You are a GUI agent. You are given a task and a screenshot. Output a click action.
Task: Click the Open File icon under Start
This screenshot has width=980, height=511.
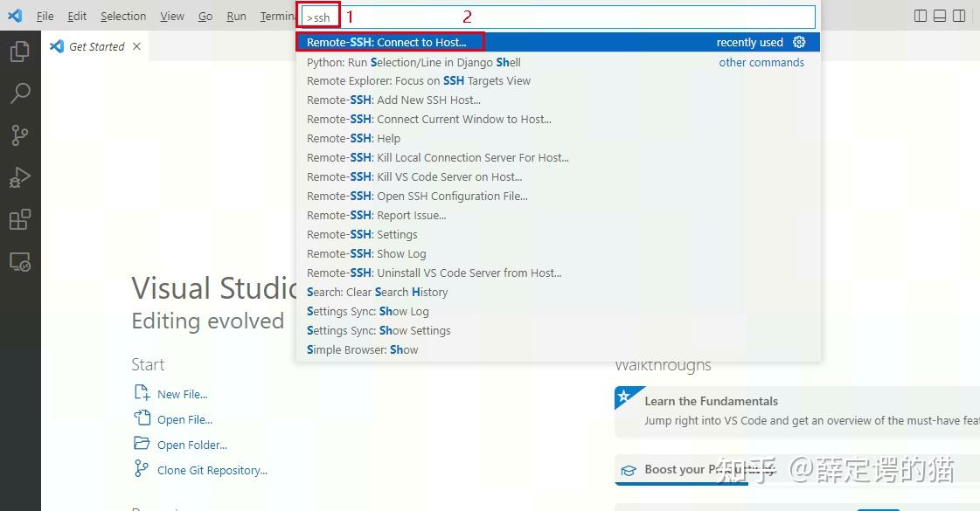point(142,418)
